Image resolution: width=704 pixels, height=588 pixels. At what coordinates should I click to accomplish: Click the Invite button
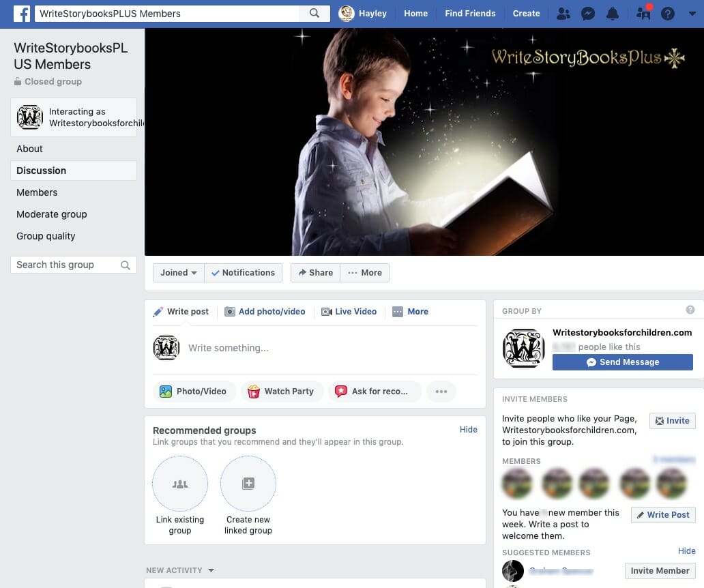(673, 421)
